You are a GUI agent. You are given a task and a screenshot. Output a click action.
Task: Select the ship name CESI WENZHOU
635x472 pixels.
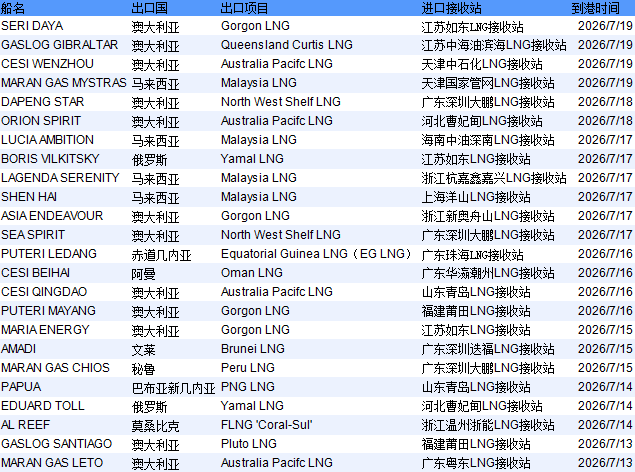pyautogui.click(x=47, y=64)
